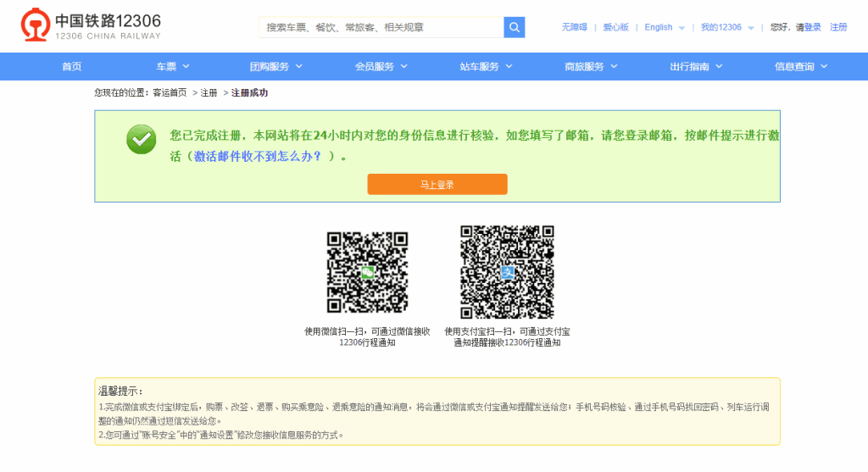Expand the 车票 navigation menu
The height and width of the screenshot is (472, 868).
coord(172,66)
